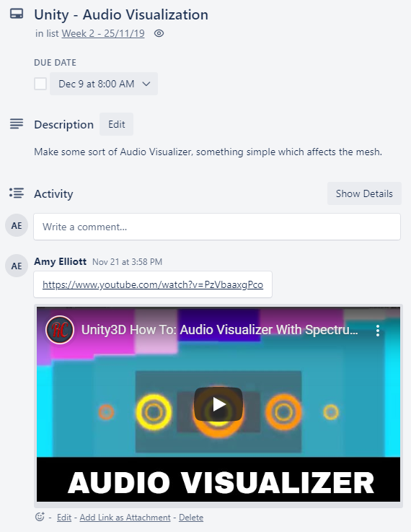Open the Dec 9 at 8:00 AM date picker
The image size is (411, 532).
(104, 84)
